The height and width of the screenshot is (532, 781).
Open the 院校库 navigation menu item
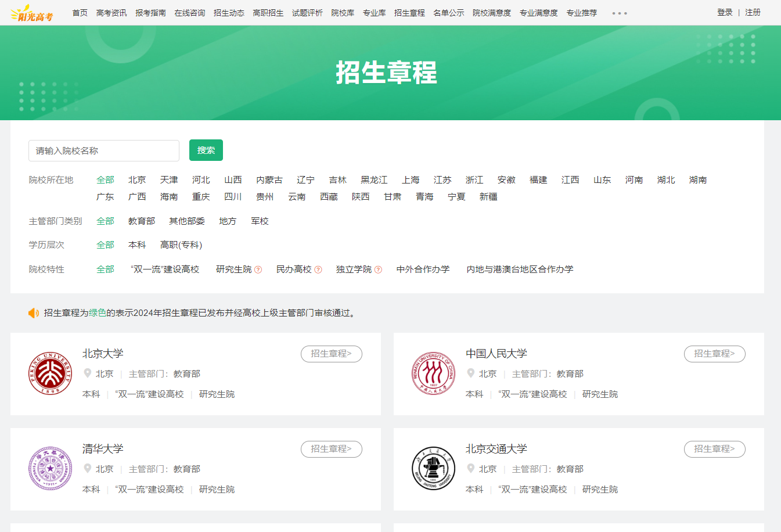[343, 13]
